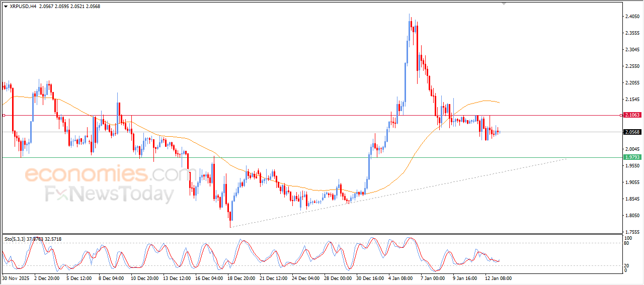Click the 2.2550 price scale label
The width and height of the screenshot is (644, 285).
click(x=632, y=66)
